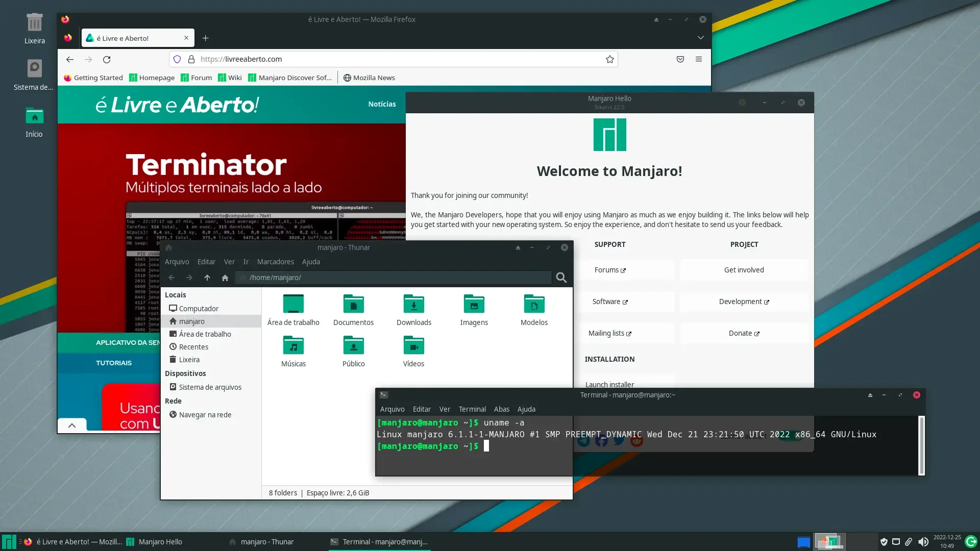The width and height of the screenshot is (980, 551).
Task: Select Sistema de arquivos in Thunar sidebar
Action: click(x=211, y=387)
